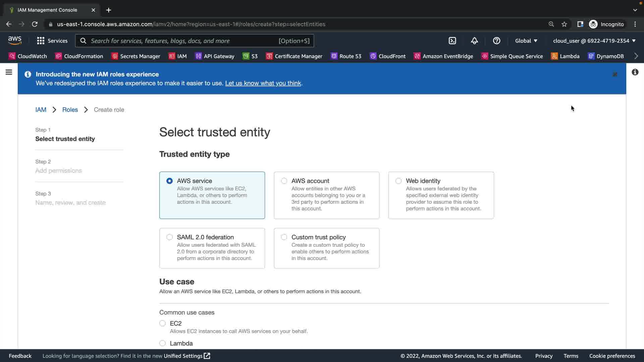This screenshot has height=362, width=644.
Task: Go to Roles in the breadcrumb
Action: pos(70,110)
